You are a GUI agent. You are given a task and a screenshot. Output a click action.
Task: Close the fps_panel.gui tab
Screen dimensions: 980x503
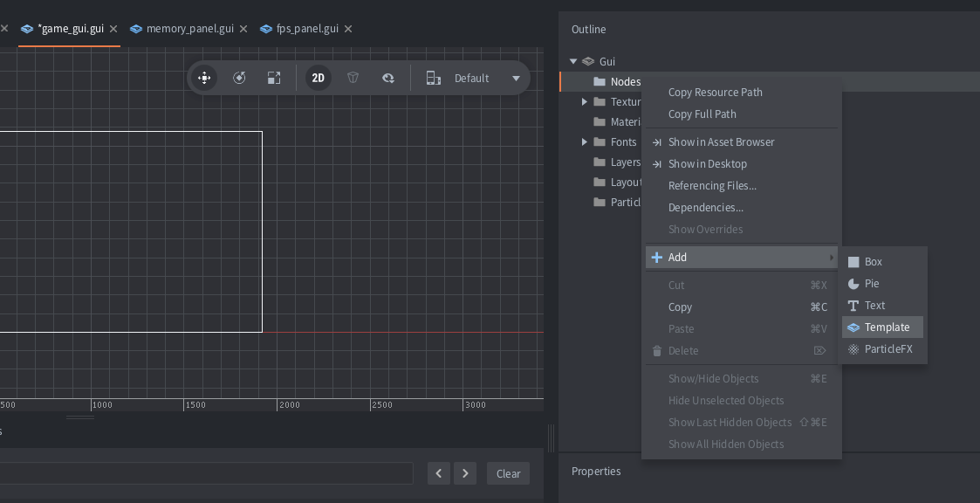348,29
